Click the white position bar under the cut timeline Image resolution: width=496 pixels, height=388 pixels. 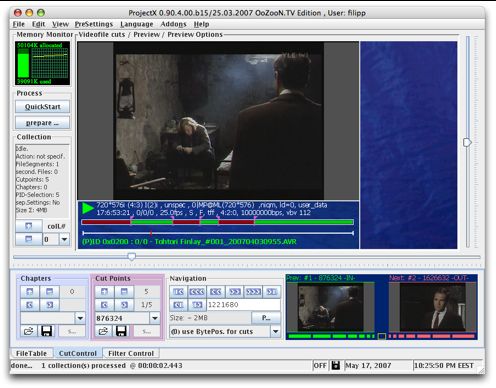tap(217, 233)
